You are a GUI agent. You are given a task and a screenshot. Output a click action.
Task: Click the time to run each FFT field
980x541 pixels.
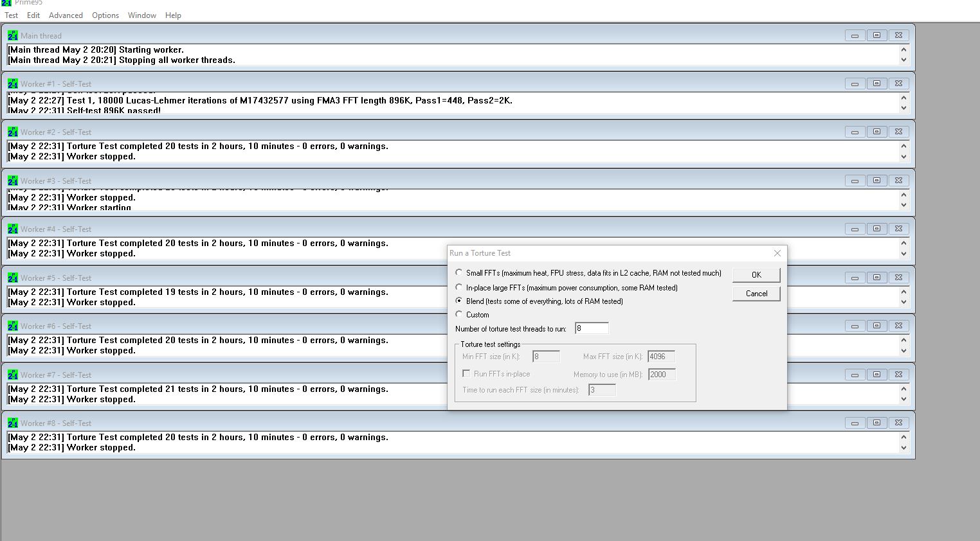point(603,390)
